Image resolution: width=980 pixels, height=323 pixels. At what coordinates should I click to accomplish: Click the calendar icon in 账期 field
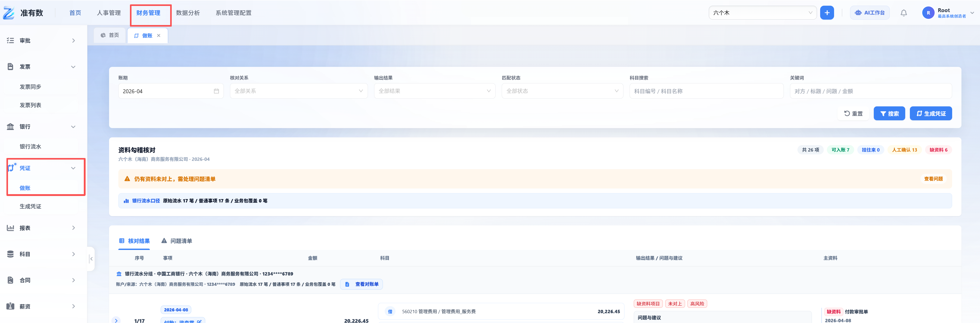coord(216,91)
